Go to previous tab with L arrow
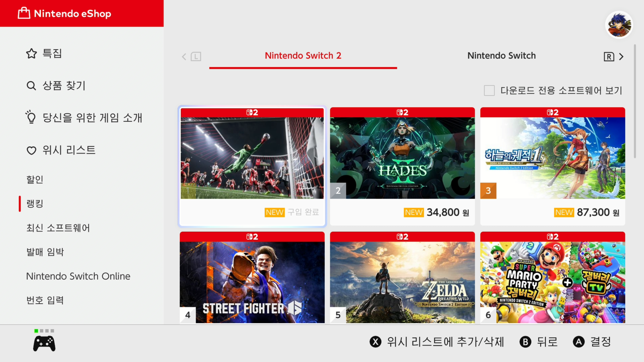This screenshot has height=362, width=644. 191,57
